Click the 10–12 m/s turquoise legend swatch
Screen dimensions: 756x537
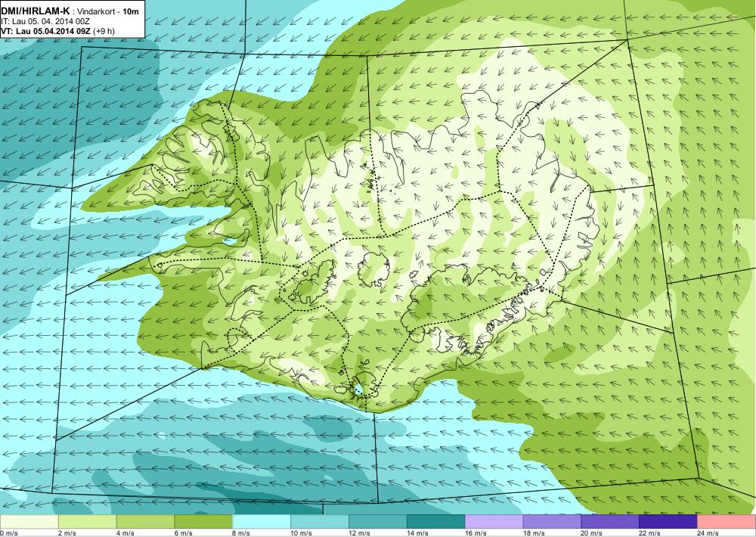click(320, 522)
